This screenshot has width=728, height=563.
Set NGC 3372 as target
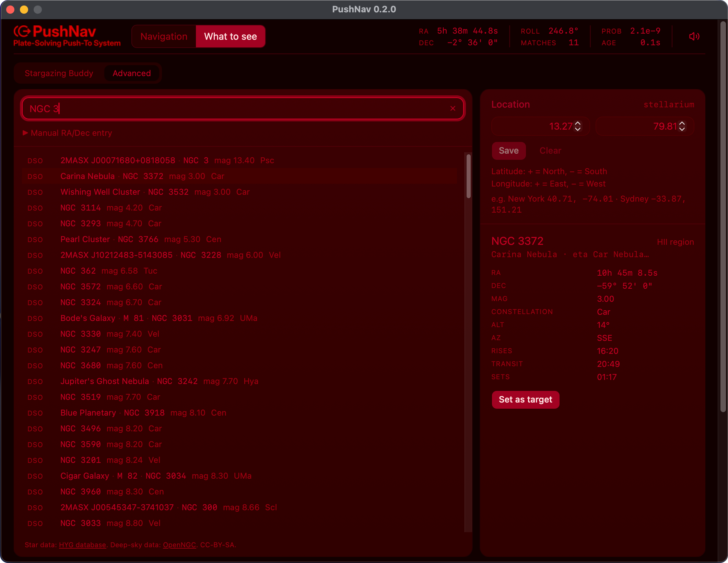[526, 400]
